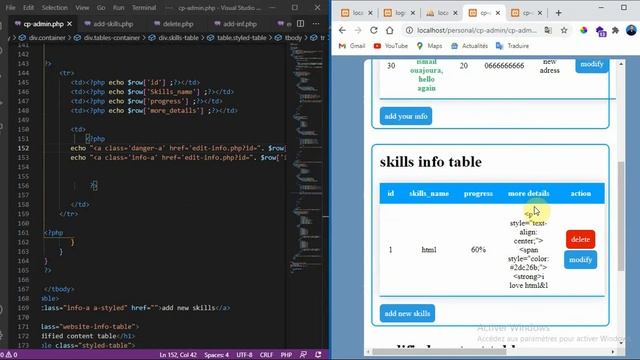Open the Terminal menu in VS Code
This screenshot has width=640, height=360.
(x=144, y=8)
